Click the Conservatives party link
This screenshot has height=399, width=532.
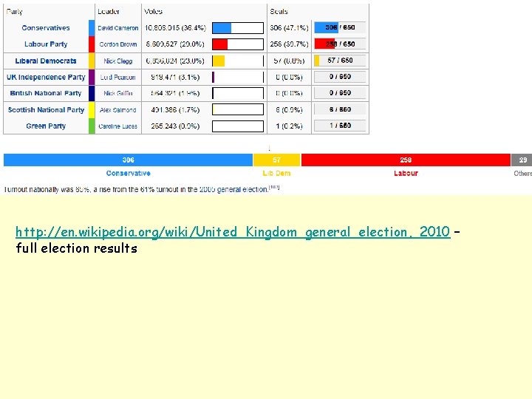[x=46, y=28]
